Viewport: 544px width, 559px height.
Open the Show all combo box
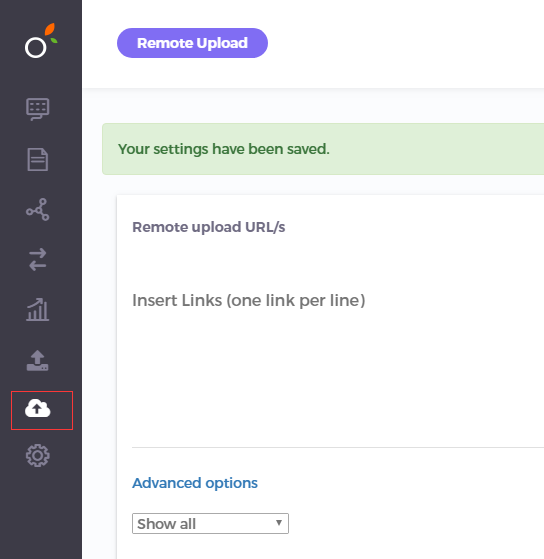210,523
